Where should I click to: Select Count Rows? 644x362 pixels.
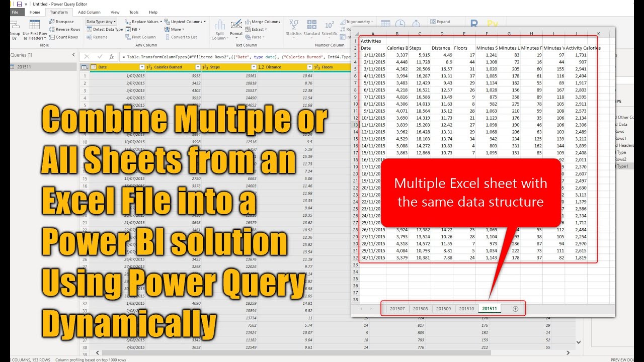coord(63,37)
